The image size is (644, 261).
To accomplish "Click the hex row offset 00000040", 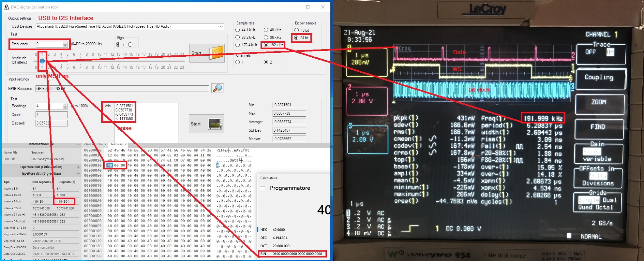I will click(93, 170).
